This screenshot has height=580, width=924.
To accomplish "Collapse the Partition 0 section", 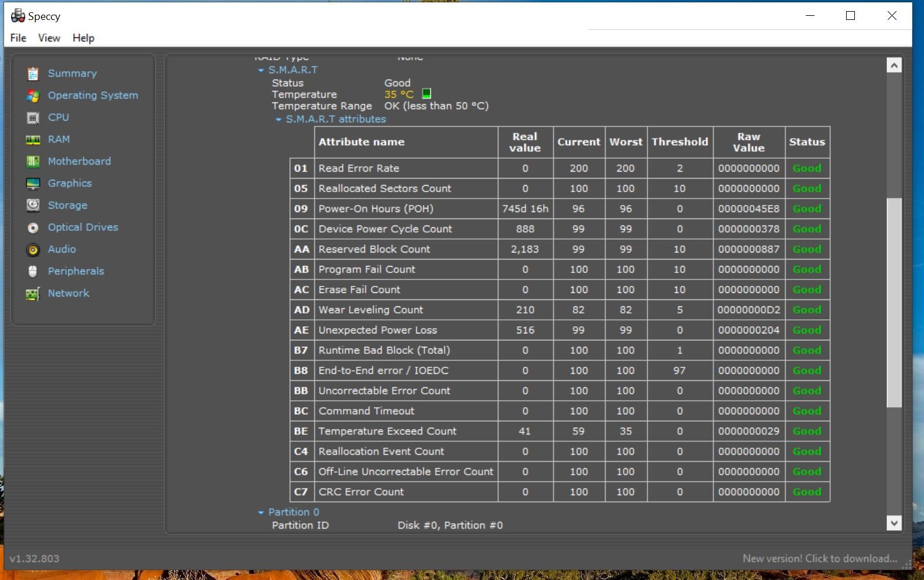I will 261,513.
